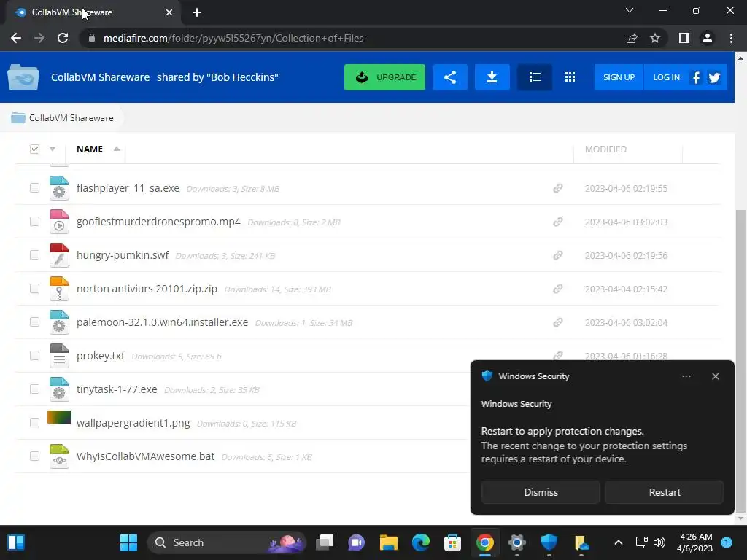Viewport: 747px width, 560px height.
Task: Dismiss the Windows Security notification
Action: pos(541,492)
